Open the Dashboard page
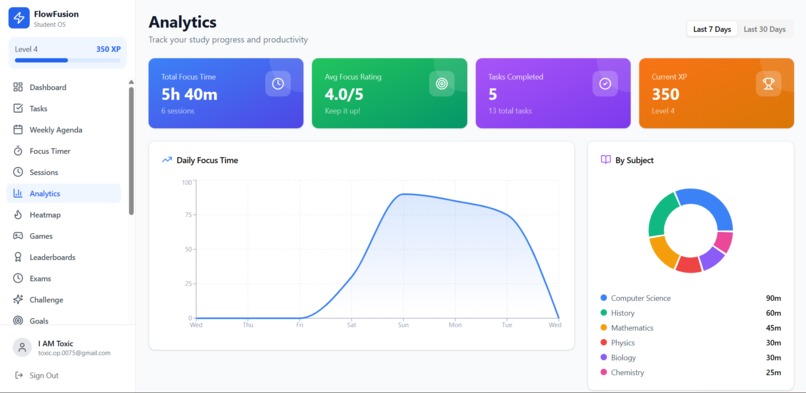This screenshot has width=806, height=393. [x=64, y=87]
